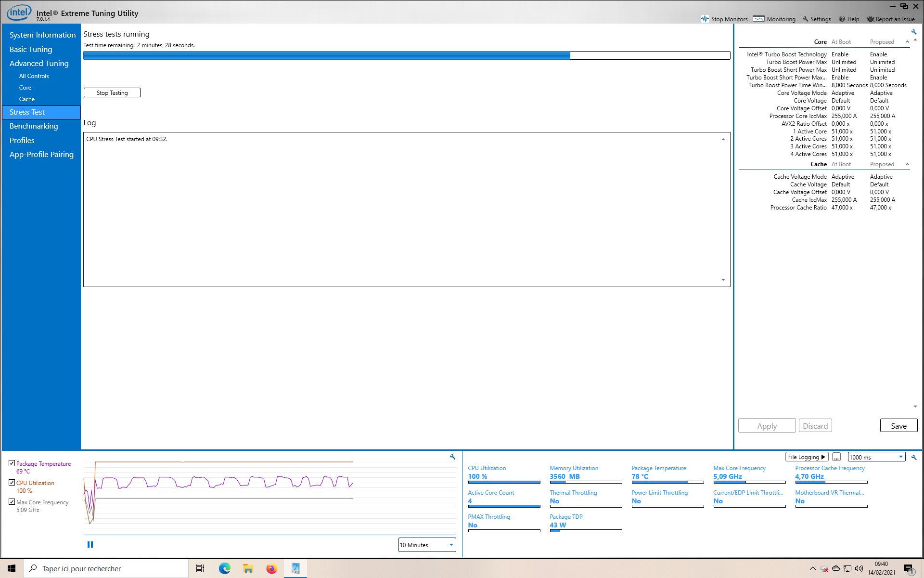This screenshot has width=924, height=578.
Task: Switch to the Benchmarking section
Action: click(34, 126)
